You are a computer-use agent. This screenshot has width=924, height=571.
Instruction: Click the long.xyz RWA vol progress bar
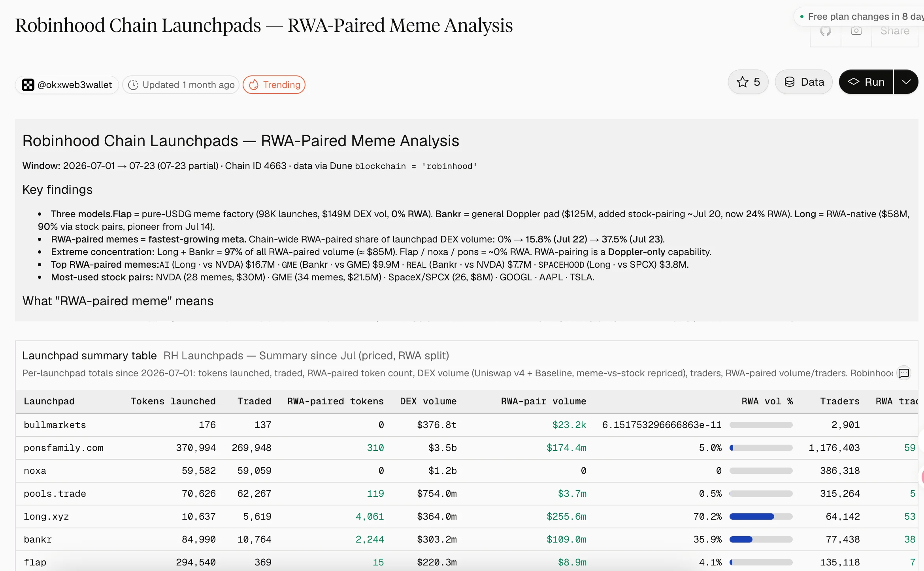pos(761,517)
